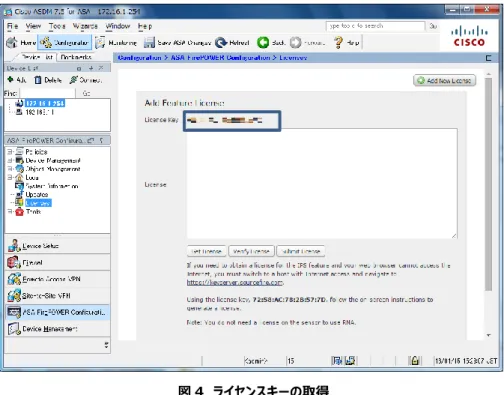Image resolution: width=504 pixels, height=395 pixels.
Task: Open System Information tree item
Action: [x=52, y=186]
